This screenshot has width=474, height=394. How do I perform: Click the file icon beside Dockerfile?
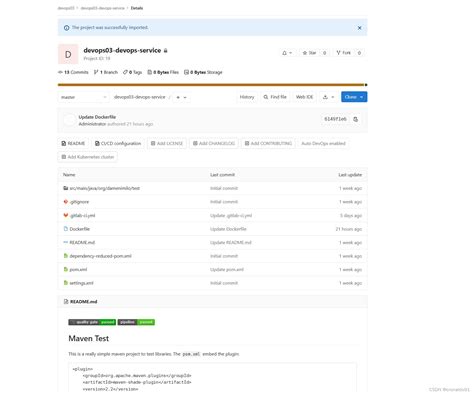pyautogui.click(x=66, y=229)
